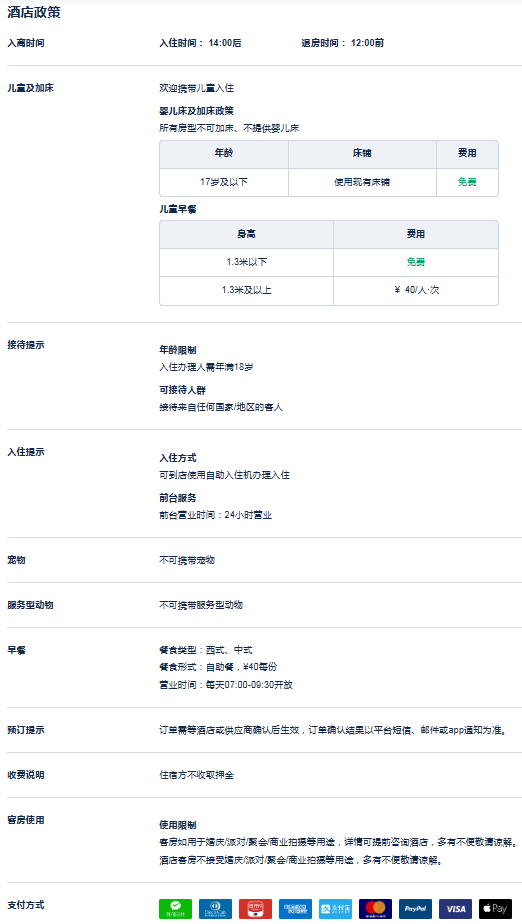The image size is (522, 924).
Task: Click the 免费 cell in 婴儿床 table
Action: click(467, 182)
